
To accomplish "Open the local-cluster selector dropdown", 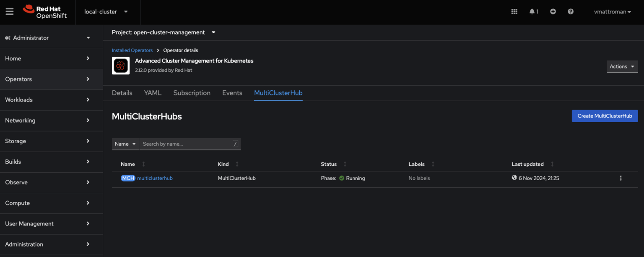I will (107, 12).
